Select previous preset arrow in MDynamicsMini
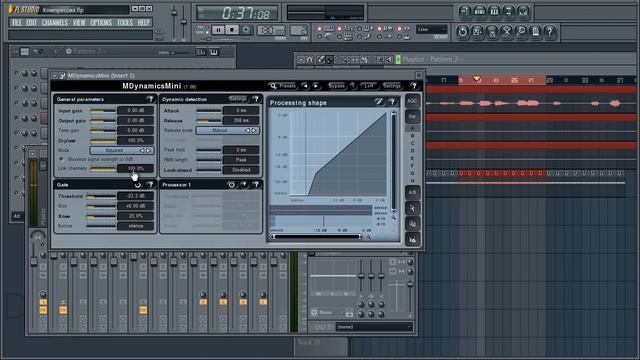 [x=305, y=86]
